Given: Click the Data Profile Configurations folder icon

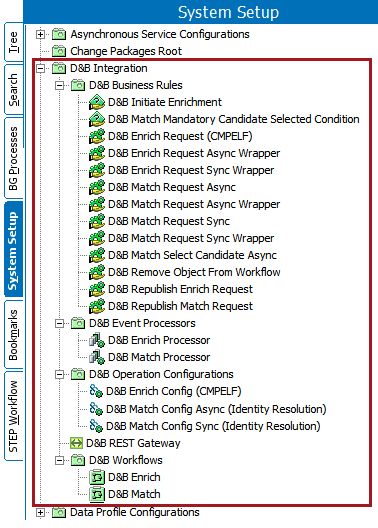Looking at the screenshot, I should pyautogui.click(x=59, y=512).
